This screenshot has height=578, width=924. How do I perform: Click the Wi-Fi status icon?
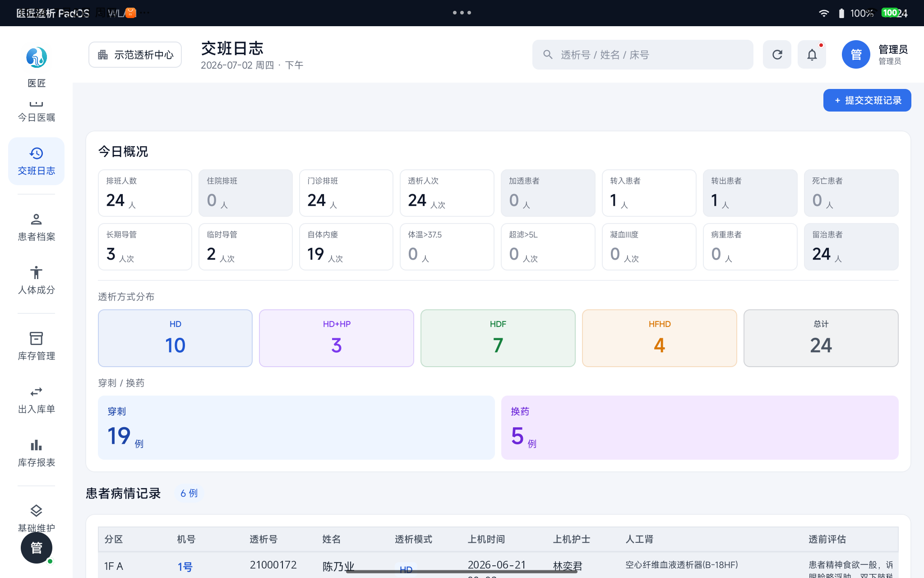(x=824, y=13)
